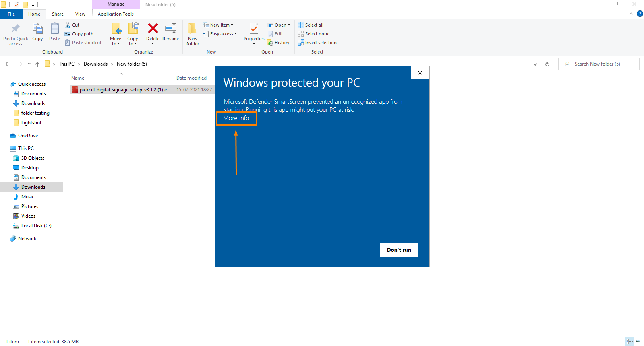Click This PC in address breadcrumb
The height and width of the screenshot is (346, 644).
tap(66, 64)
